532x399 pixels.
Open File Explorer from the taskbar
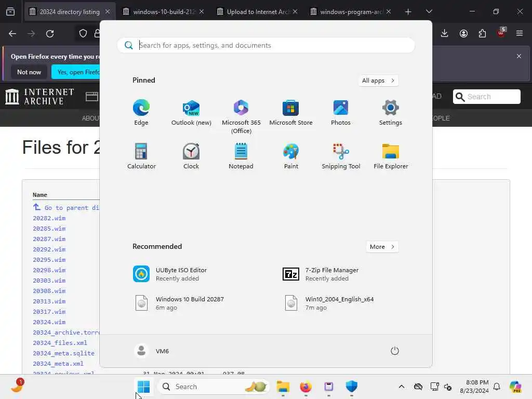[x=283, y=387]
